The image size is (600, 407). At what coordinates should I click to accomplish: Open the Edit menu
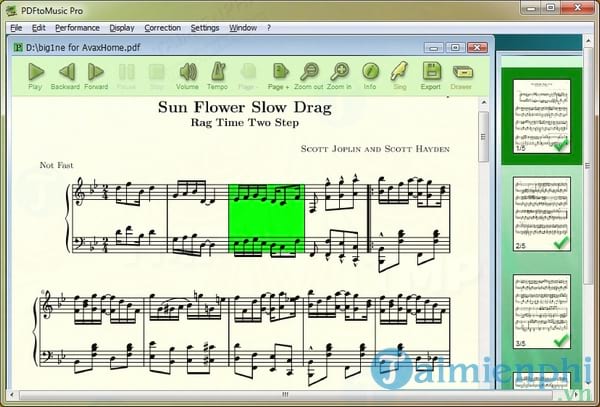39,28
